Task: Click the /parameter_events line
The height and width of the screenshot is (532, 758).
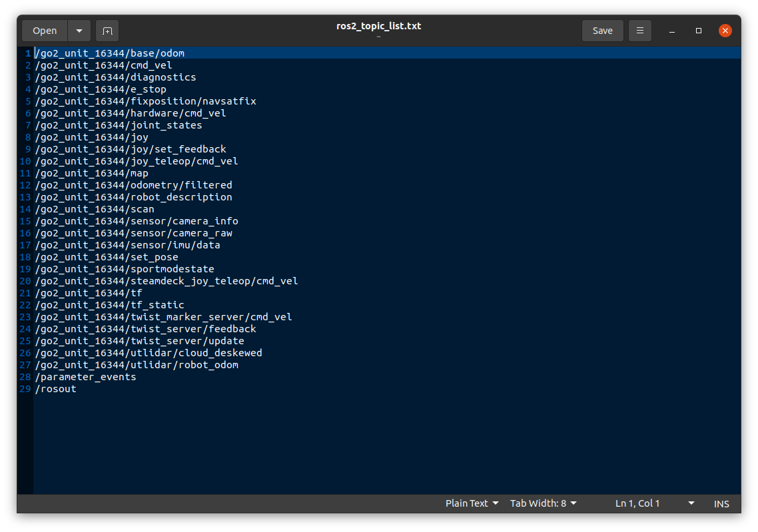Action: tap(85, 377)
